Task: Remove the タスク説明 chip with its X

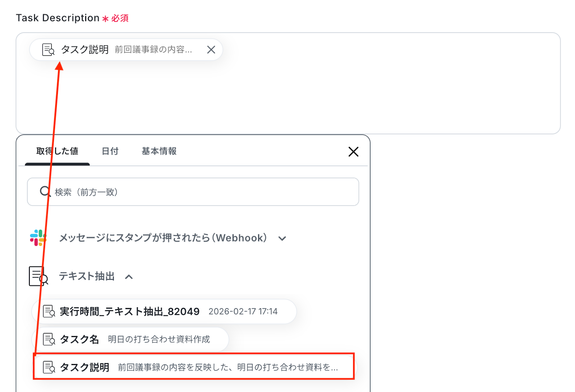Action: tap(211, 50)
